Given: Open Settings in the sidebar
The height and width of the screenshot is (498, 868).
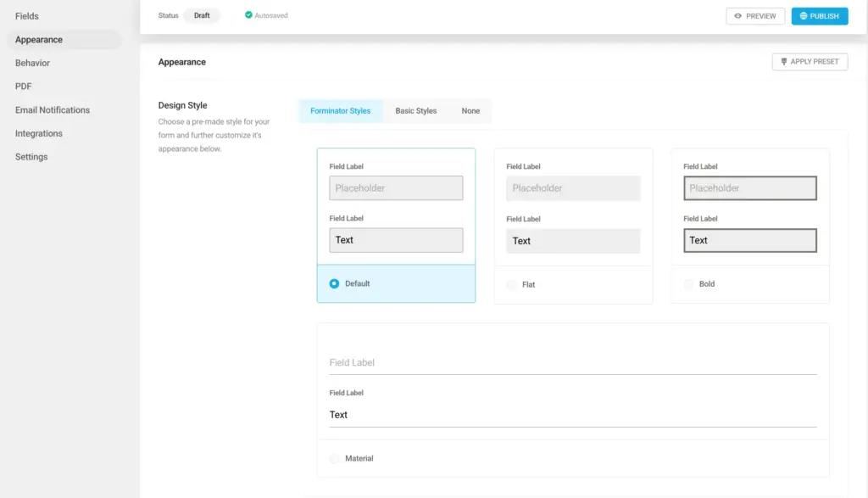Looking at the screenshot, I should [x=31, y=157].
